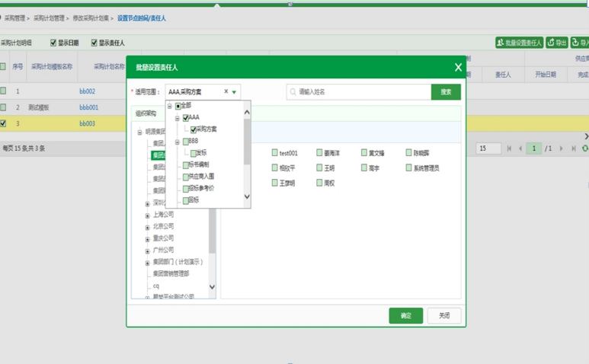Click 采购计划管理 in the breadcrumb
Viewport: 589px width, 364px height.
coord(49,18)
